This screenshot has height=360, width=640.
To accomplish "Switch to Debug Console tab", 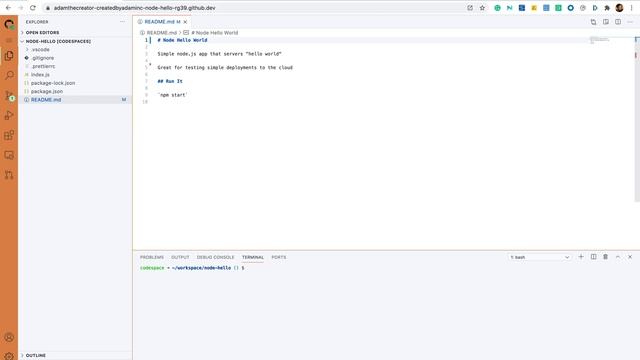I will click(216, 257).
